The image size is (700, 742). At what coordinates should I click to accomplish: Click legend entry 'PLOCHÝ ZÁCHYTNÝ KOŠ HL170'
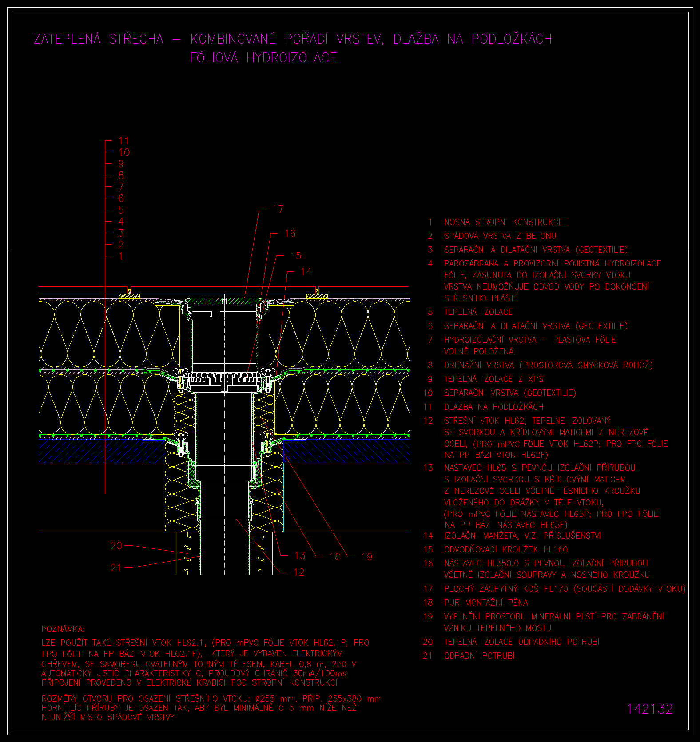tap(507, 589)
